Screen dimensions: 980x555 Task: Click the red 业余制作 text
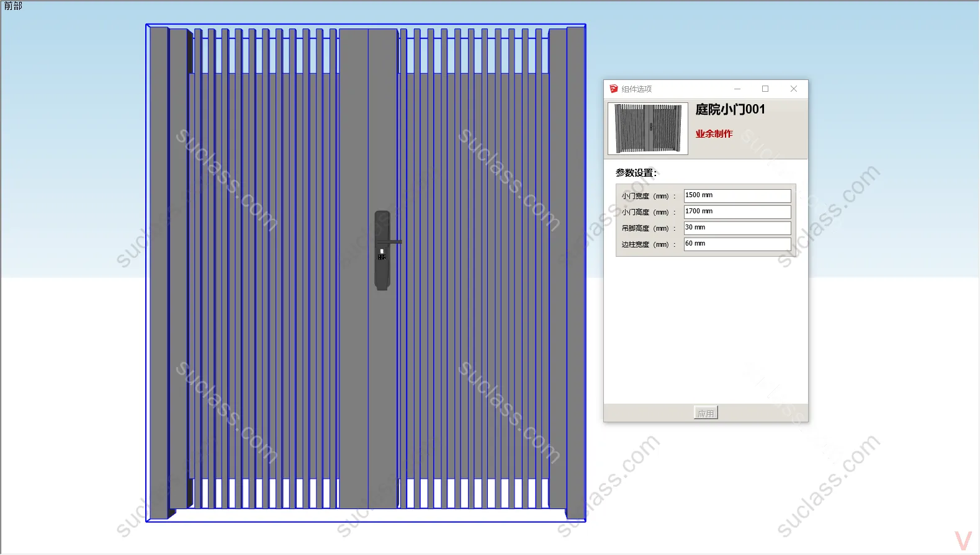[x=714, y=134]
